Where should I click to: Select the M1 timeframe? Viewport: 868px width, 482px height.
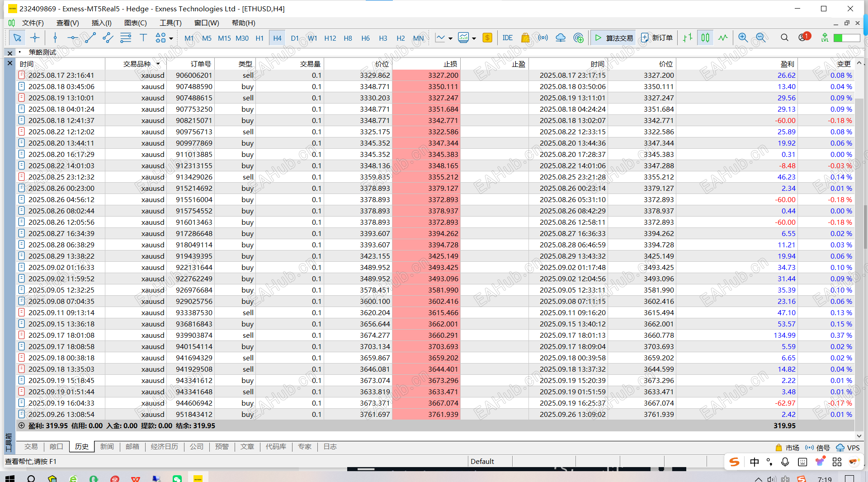click(x=189, y=38)
